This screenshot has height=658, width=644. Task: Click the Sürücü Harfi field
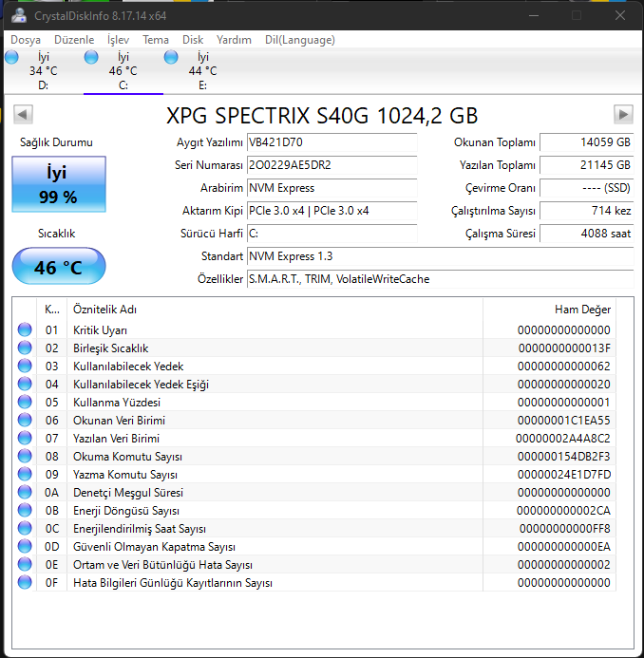pos(332,234)
